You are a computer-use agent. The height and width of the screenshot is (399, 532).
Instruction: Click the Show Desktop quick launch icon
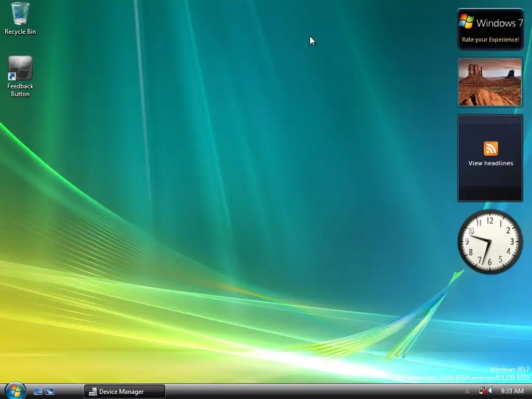[x=37, y=392]
